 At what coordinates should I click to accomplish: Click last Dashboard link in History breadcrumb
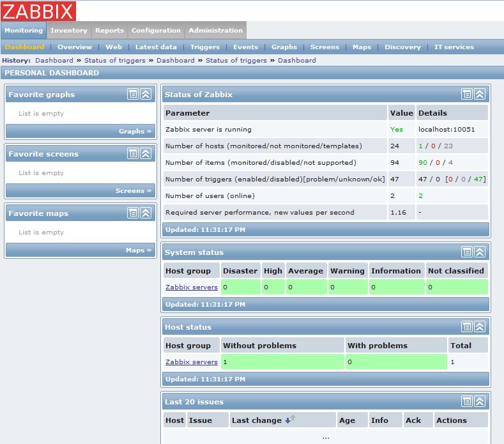tap(296, 61)
